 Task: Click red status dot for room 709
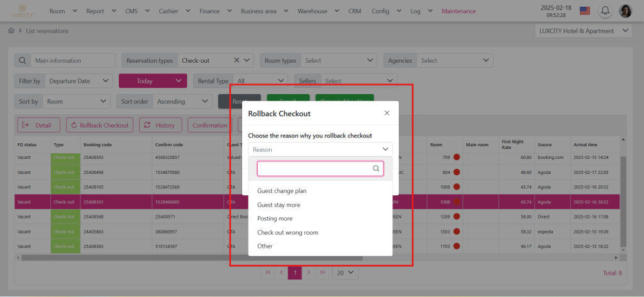457,157
